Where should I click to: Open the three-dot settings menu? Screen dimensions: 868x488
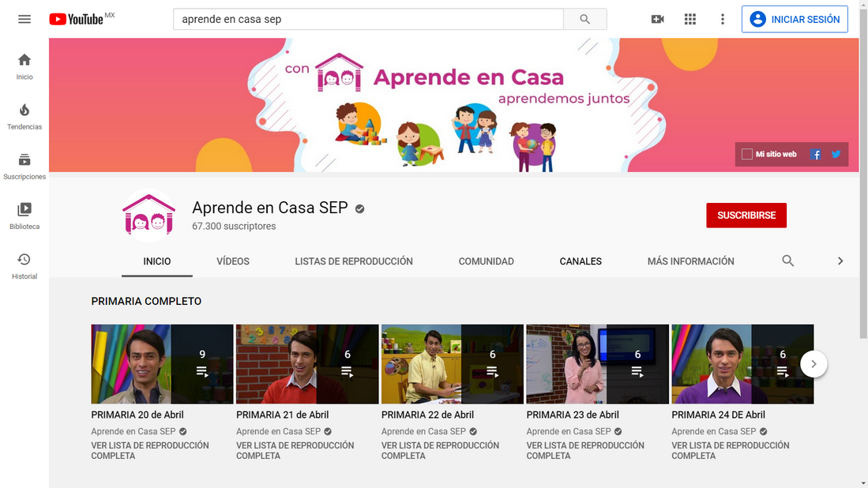click(722, 19)
